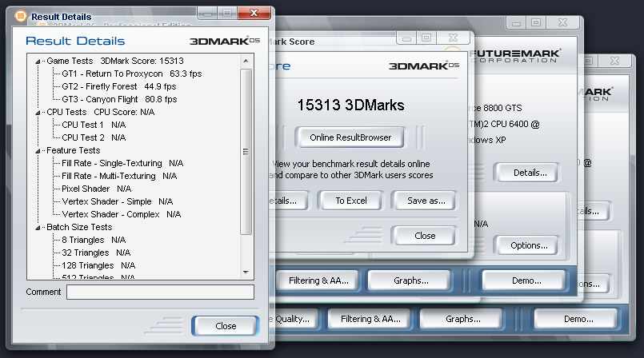Click Save as... in the Score window
The height and width of the screenshot is (358, 644).
tap(426, 201)
